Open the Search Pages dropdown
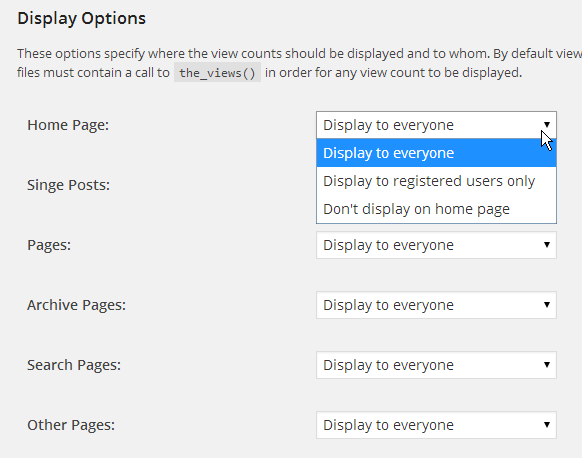This screenshot has height=458, width=582. click(436, 365)
